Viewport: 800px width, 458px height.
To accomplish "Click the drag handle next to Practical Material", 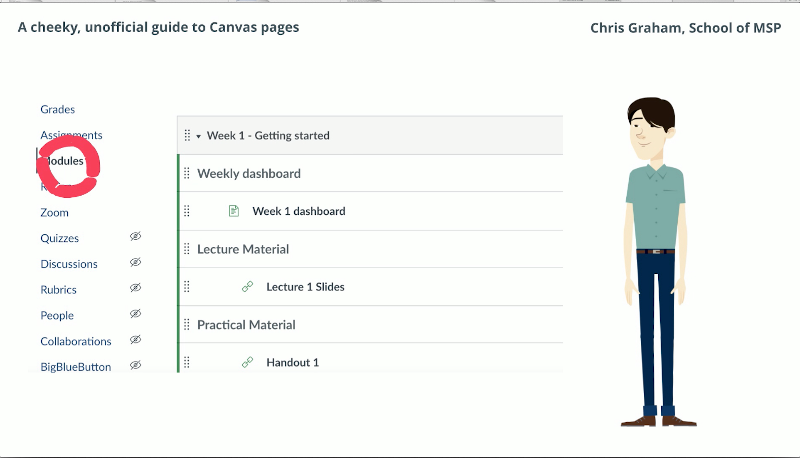I will pos(187,325).
